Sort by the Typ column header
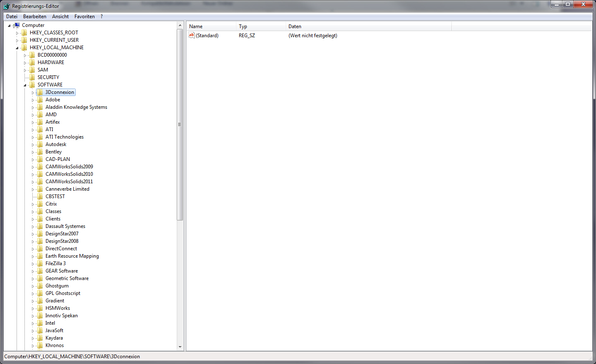 click(x=261, y=26)
